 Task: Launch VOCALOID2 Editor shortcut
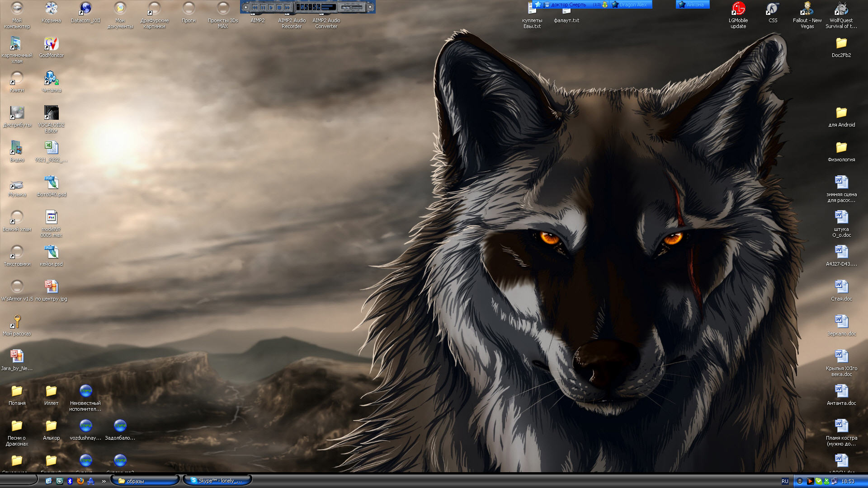pyautogui.click(x=51, y=119)
